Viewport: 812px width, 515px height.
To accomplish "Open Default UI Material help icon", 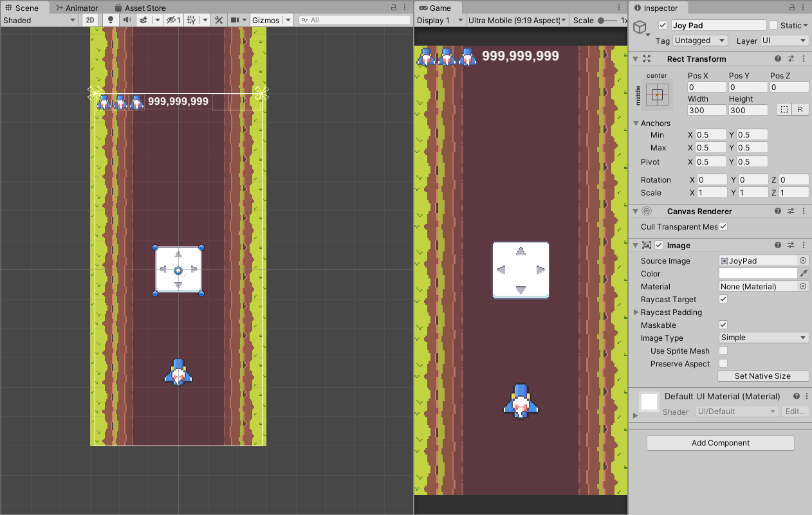I will click(797, 396).
